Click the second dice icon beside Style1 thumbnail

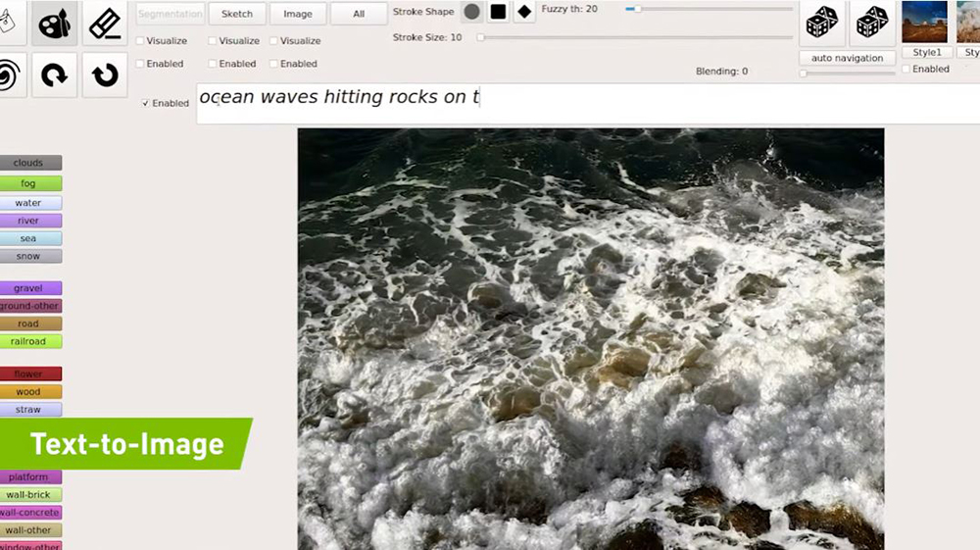pos(872,24)
